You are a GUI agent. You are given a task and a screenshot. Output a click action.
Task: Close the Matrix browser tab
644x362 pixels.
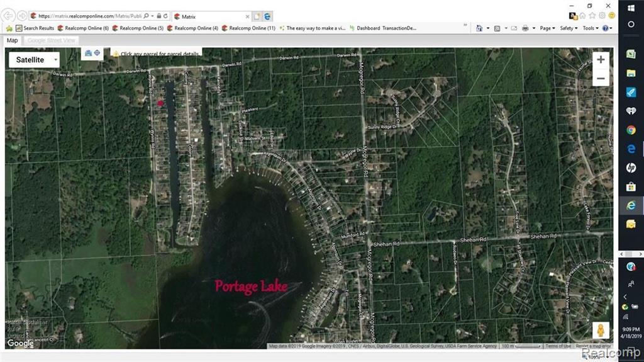coord(247,17)
